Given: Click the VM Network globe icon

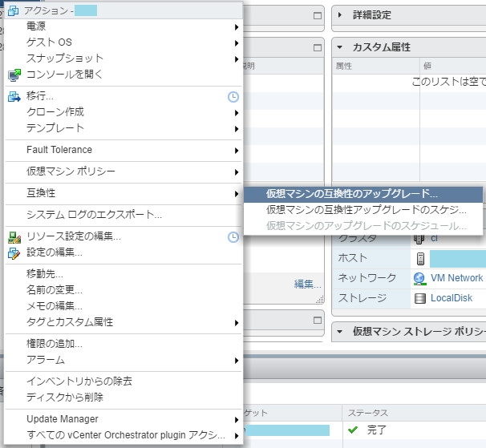Looking at the screenshot, I should [419, 279].
